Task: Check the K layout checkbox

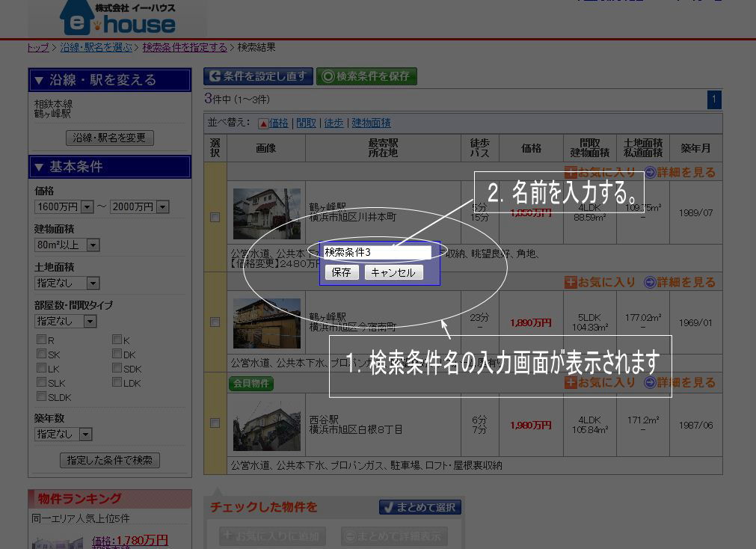Action: (x=117, y=339)
